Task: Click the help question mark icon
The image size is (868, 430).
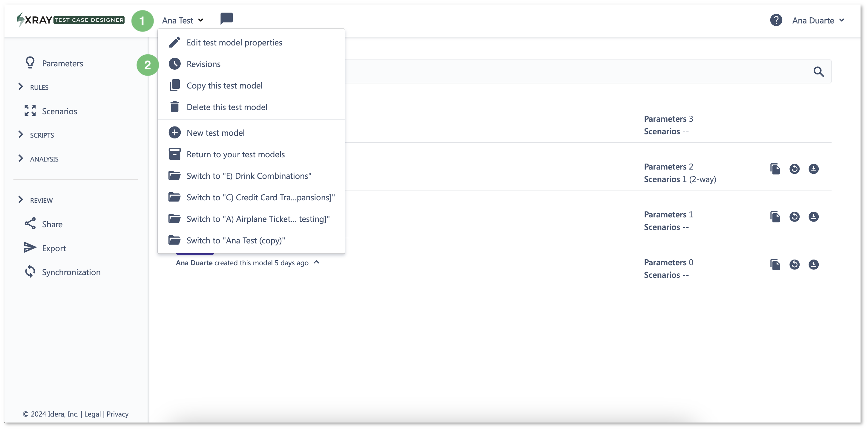Action: 776,20
